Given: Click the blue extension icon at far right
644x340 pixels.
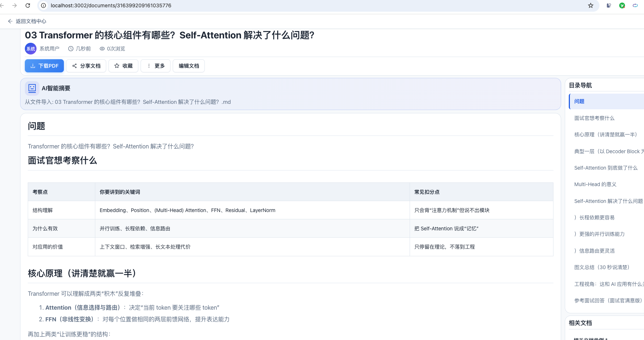Looking at the screenshot, I should (x=635, y=5).
